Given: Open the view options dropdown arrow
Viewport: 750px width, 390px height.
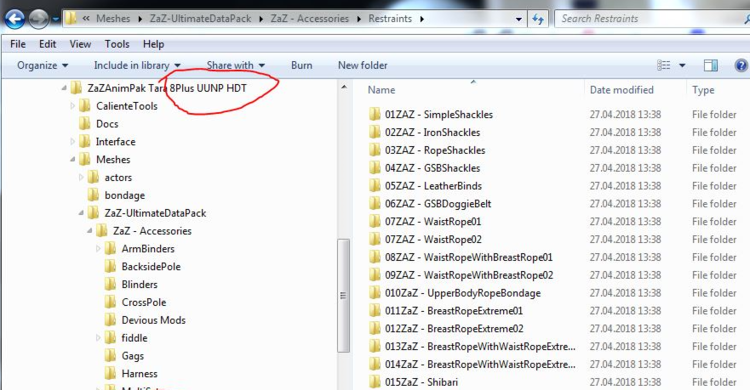Looking at the screenshot, I should click(x=682, y=65).
